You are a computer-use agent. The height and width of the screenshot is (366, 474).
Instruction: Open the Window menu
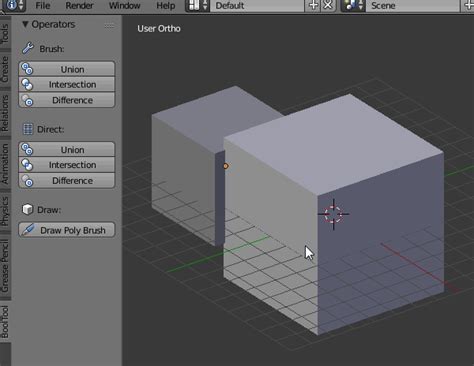click(x=124, y=6)
